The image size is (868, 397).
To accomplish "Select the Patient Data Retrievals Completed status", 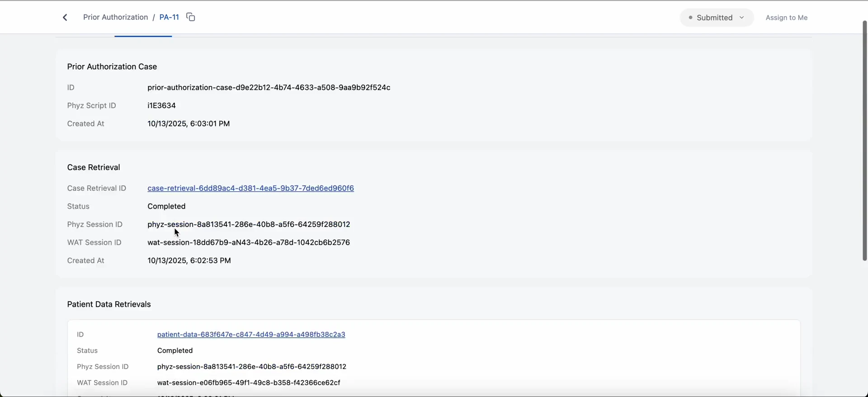I will (x=175, y=350).
